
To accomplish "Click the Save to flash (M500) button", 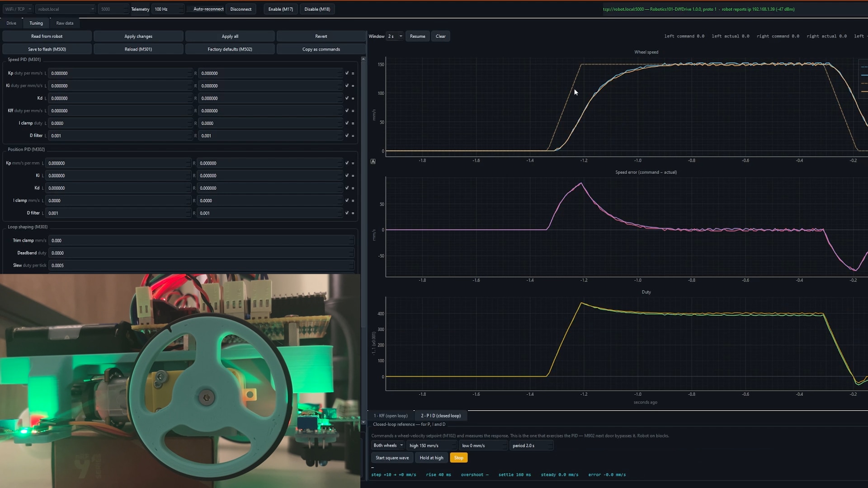I will (x=47, y=49).
